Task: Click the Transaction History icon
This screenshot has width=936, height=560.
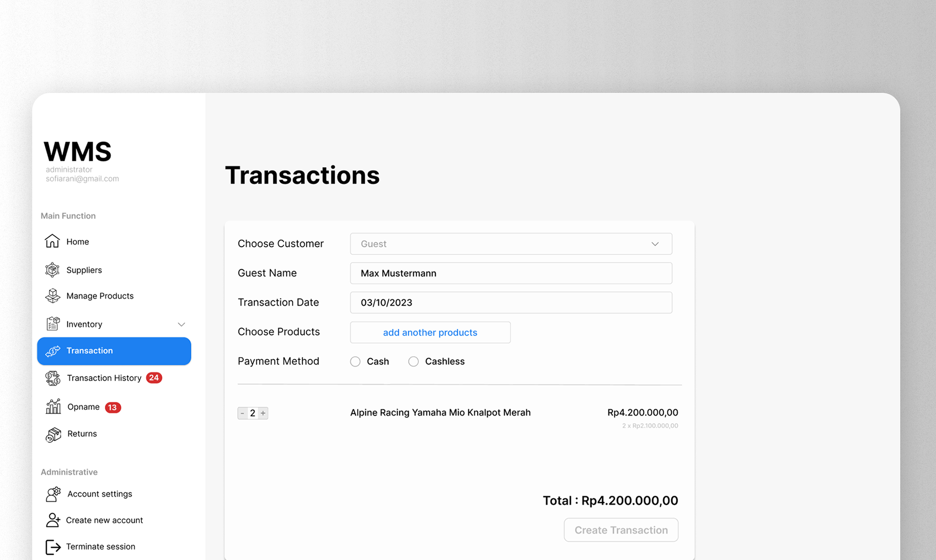Action: pos(53,378)
